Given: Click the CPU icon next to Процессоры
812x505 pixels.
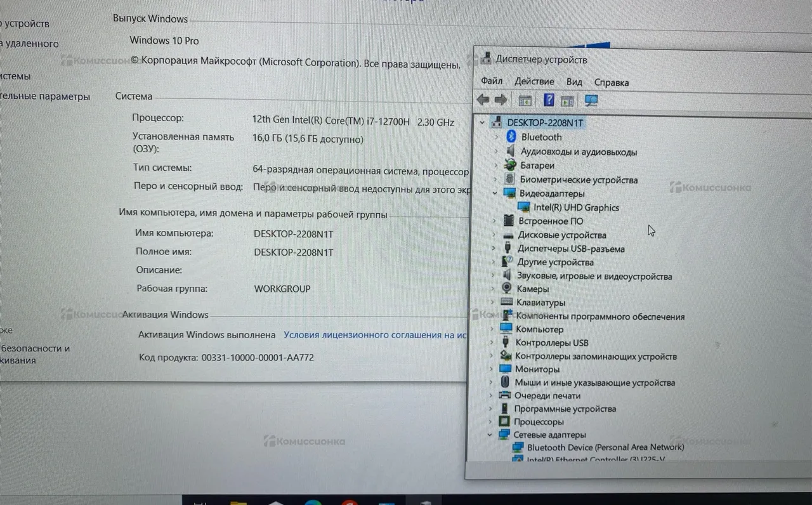Looking at the screenshot, I should [x=504, y=421].
